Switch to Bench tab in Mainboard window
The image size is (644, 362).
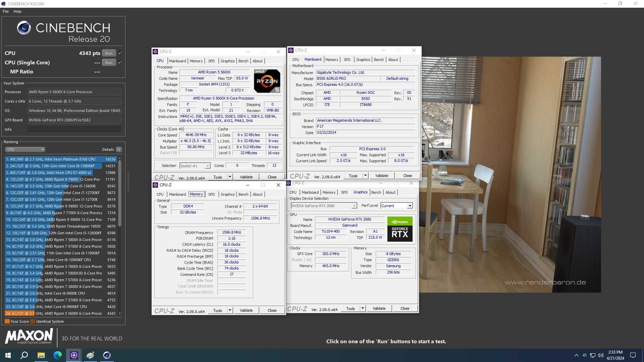(x=379, y=60)
